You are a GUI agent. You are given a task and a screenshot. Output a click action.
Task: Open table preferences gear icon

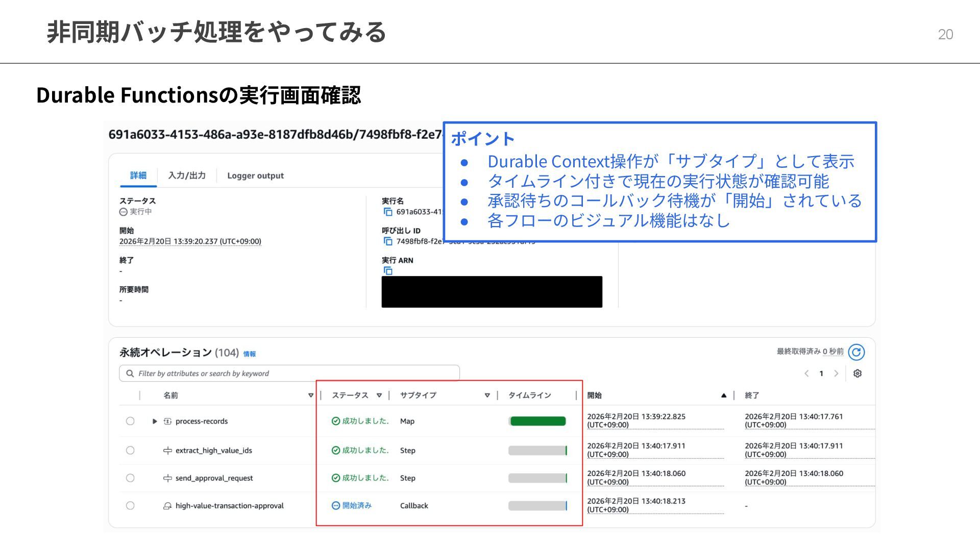tap(857, 373)
